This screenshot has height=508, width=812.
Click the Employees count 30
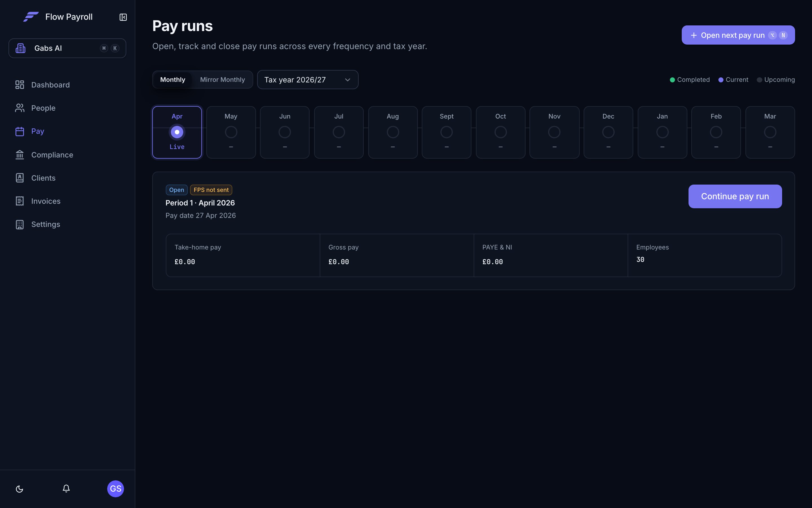coord(640,259)
